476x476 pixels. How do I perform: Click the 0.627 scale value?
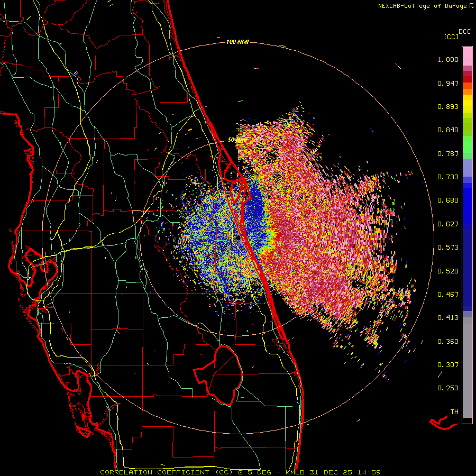coord(448,224)
